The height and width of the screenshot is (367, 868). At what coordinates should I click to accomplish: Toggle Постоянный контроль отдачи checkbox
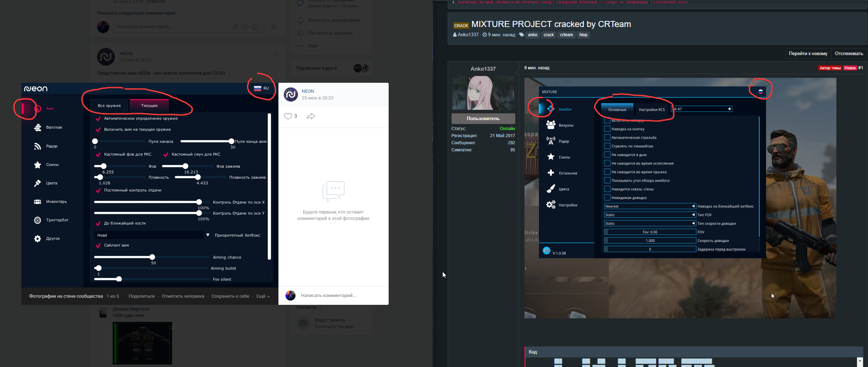coord(98,190)
